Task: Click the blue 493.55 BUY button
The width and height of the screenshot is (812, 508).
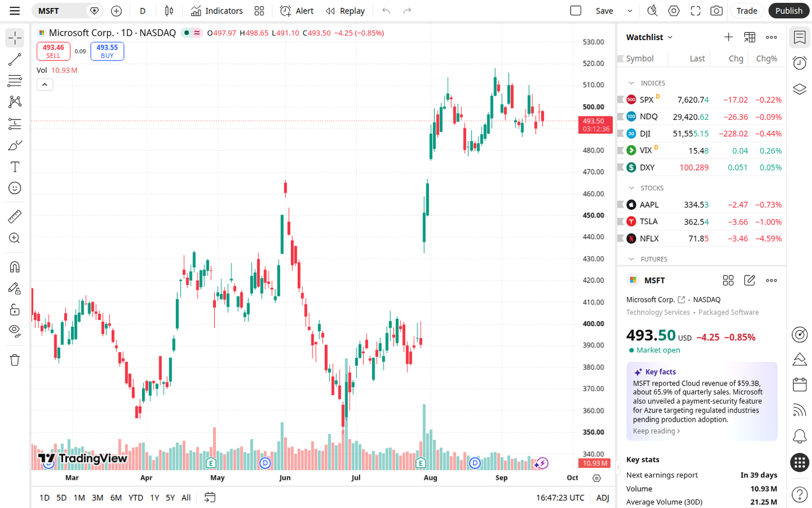Action: click(x=107, y=51)
